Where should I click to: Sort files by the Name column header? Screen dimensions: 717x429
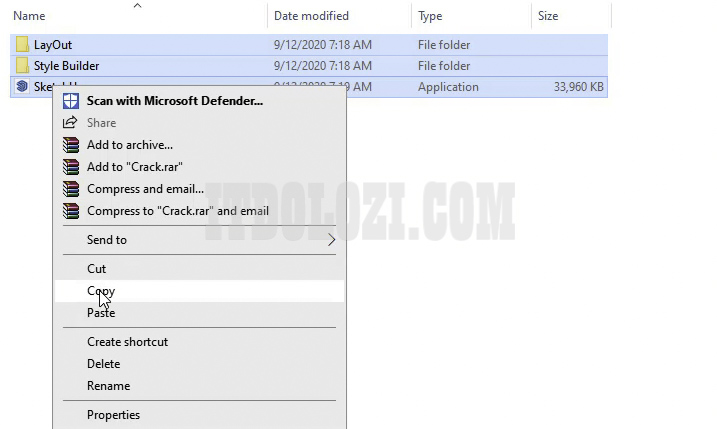pos(30,16)
